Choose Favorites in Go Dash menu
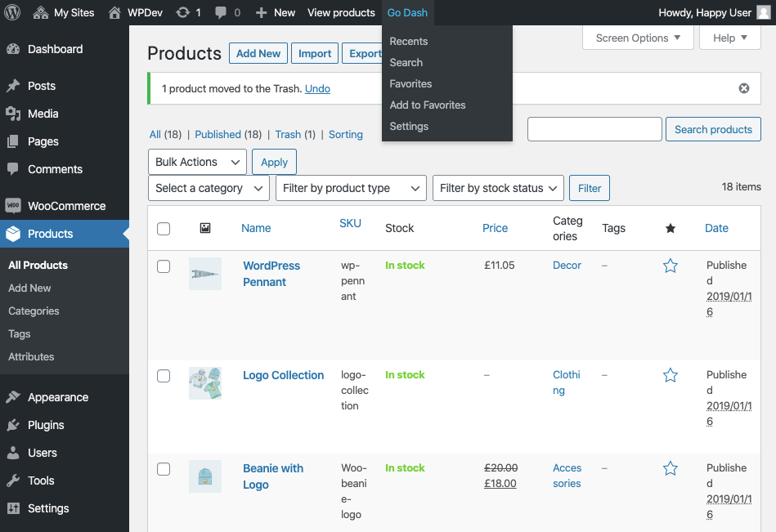 410,83
